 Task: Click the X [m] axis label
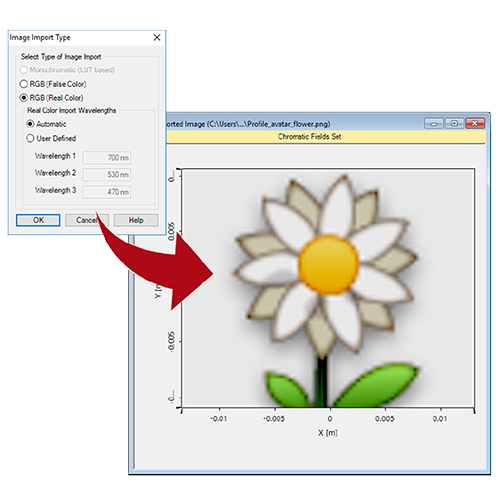pos(328,433)
